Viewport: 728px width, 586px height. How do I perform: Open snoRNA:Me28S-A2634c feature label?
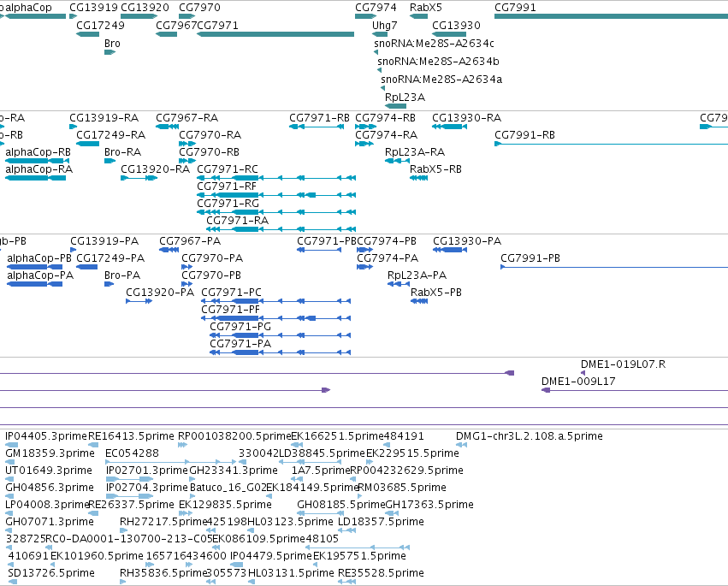pos(434,43)
